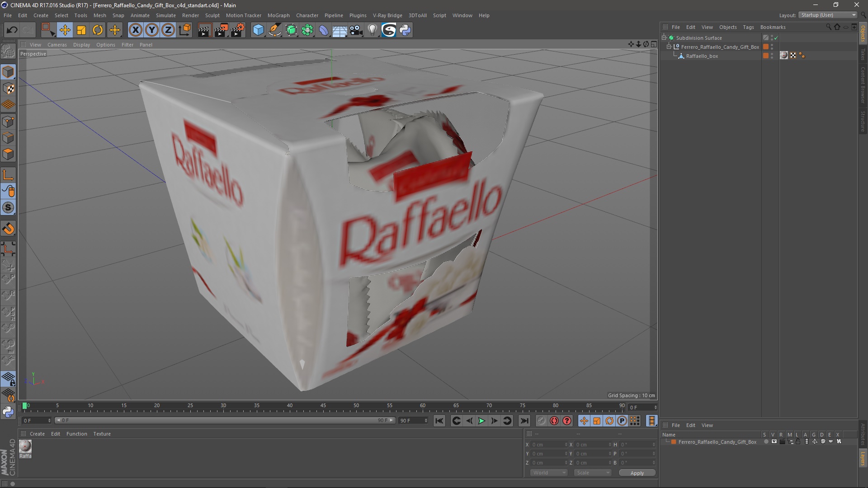Click the Apply button
The image size is (868, 488).
coord(637,473)
